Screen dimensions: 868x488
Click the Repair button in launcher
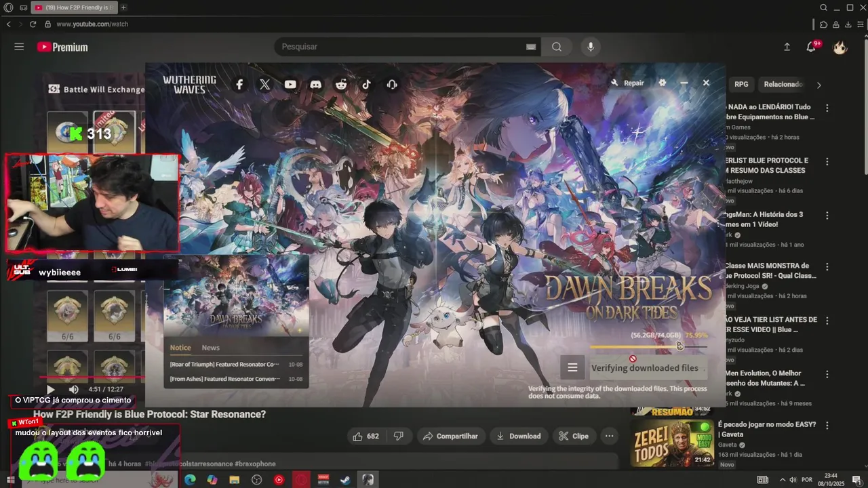[627, 83]
